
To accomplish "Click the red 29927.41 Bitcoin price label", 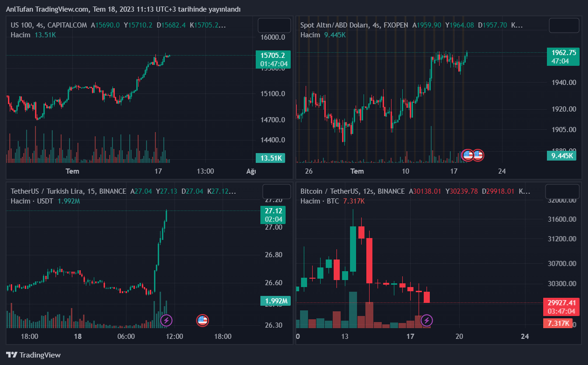I will point(561,302).
